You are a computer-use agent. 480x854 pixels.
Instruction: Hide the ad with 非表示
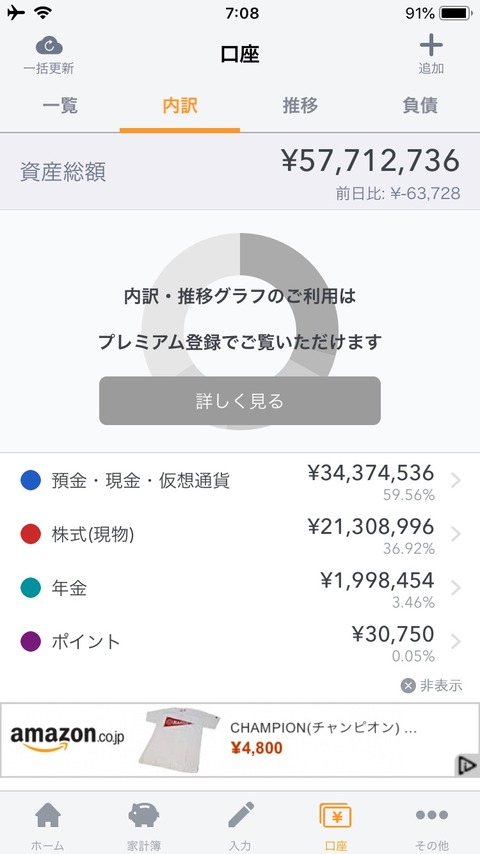coord(432,686)
